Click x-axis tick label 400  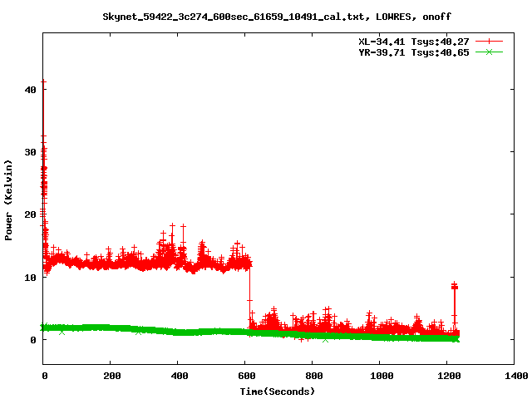[180, 376]
